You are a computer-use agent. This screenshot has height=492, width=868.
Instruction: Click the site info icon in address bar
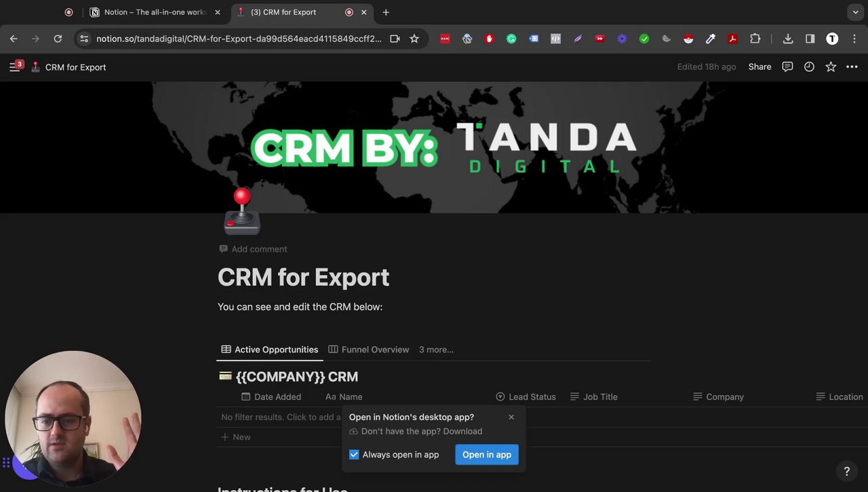point(84,39)
